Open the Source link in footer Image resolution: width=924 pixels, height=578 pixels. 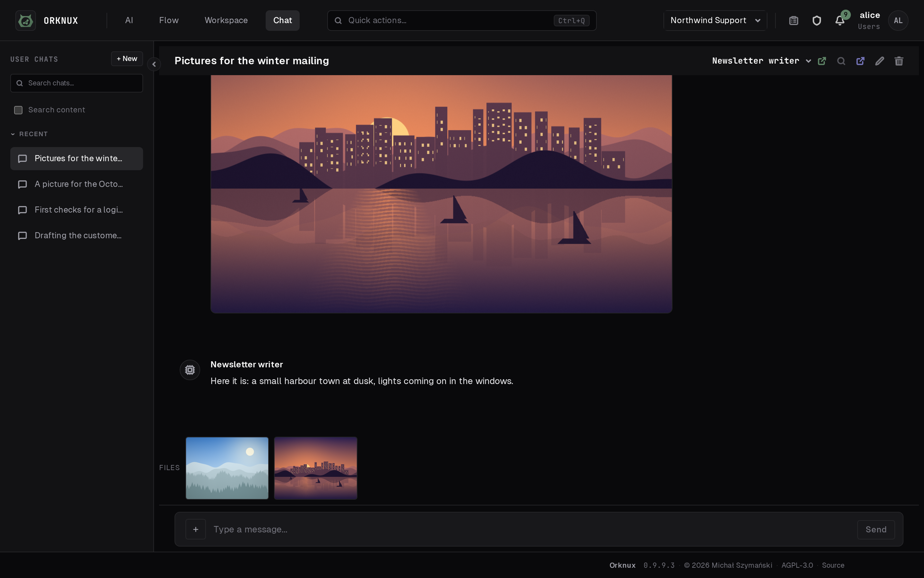(833, 565)
